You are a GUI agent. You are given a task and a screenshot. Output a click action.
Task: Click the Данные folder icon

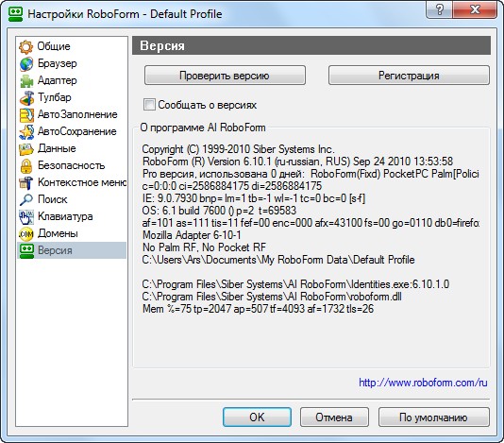tap(25, 149)
